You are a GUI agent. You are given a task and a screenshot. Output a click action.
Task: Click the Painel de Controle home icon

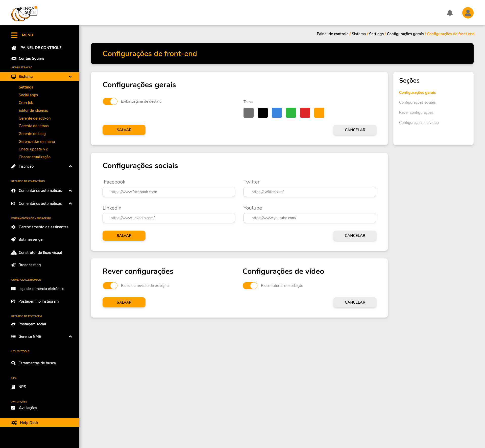coord(14,48)
